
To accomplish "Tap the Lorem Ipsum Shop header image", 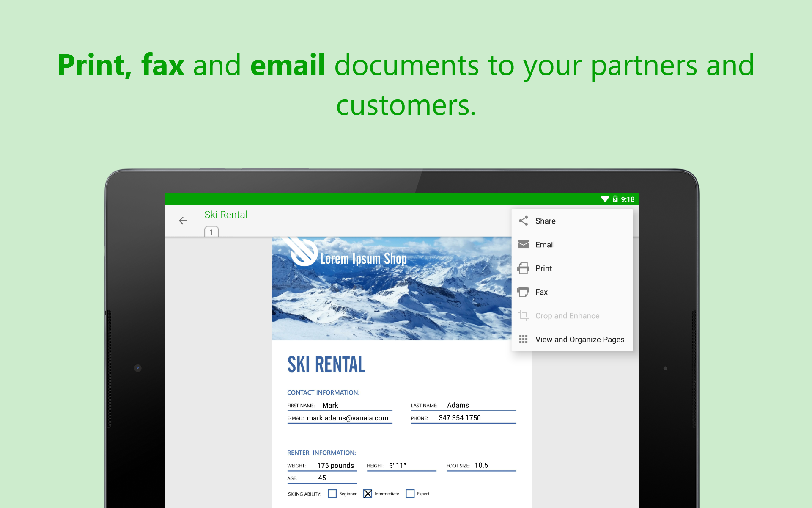I will [x=391, y=288].
